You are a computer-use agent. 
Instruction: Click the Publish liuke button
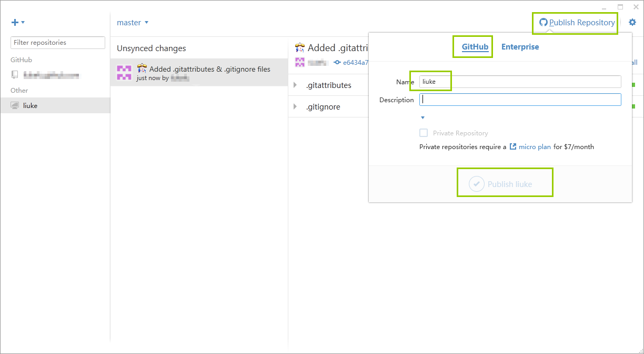point(500,184)
